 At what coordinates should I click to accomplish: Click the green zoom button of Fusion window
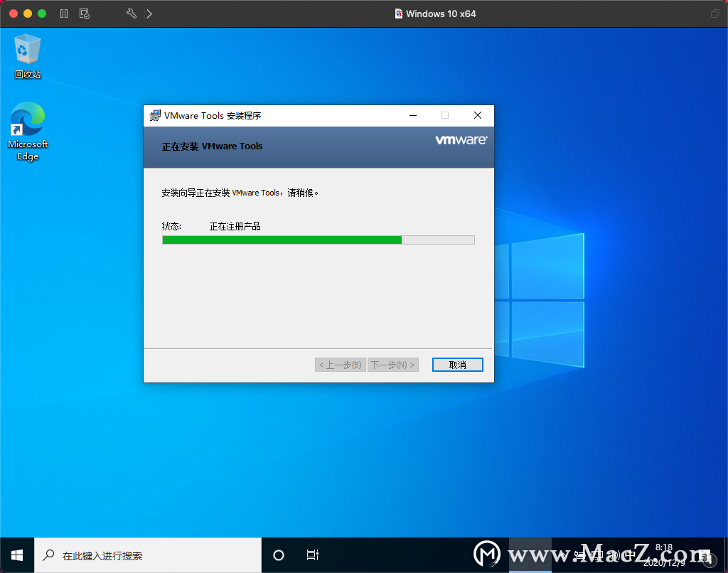pos(42,14)
